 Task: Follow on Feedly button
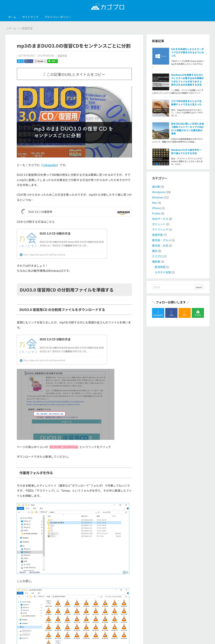point(198,313)
